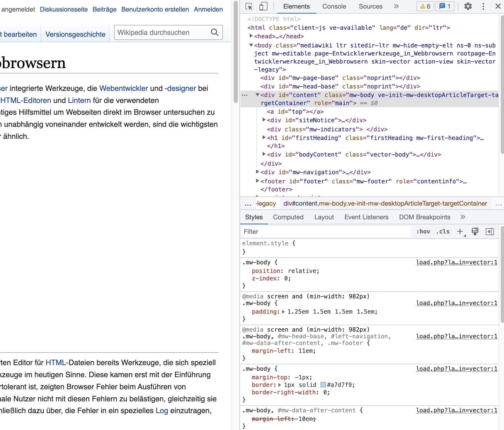This screenshot has width=504, height=430.
Task: Expand the border shorthand triangle
Action: tap(279, 385)
